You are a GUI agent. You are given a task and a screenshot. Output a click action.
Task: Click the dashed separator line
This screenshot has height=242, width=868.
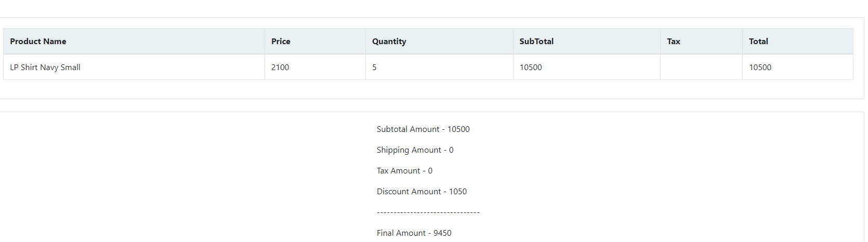tap(428, 212)
